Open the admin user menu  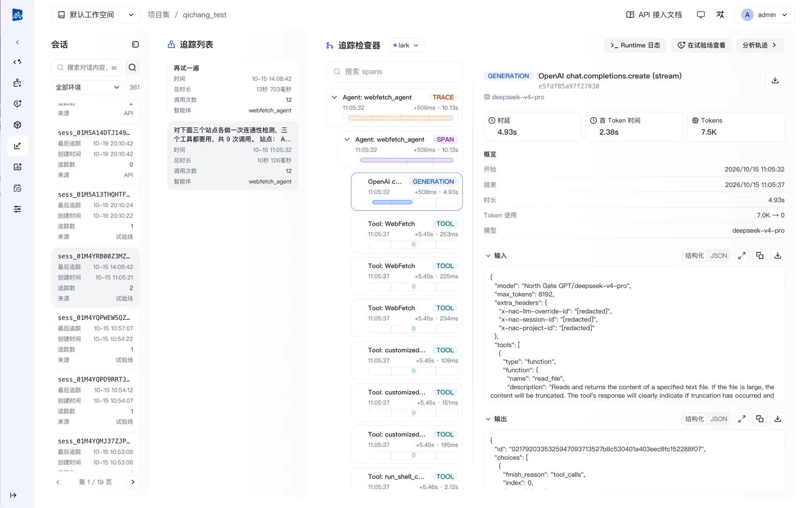tap(764, 15)
